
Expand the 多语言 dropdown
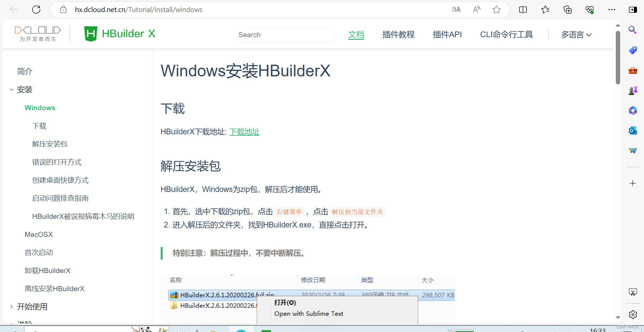pos(576,35)
